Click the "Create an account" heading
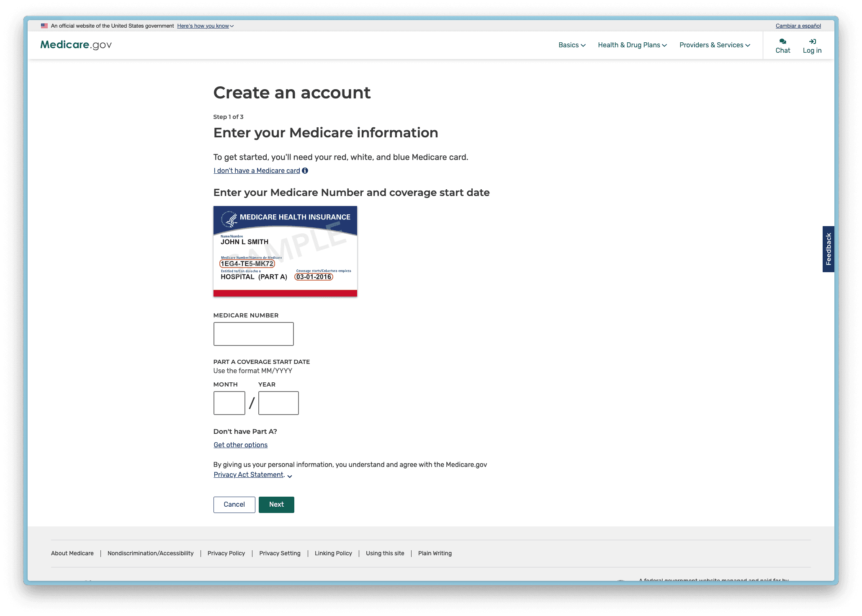The width and height of the screenshot is (862, 616). pyautogui.click(x=292, y=93)
